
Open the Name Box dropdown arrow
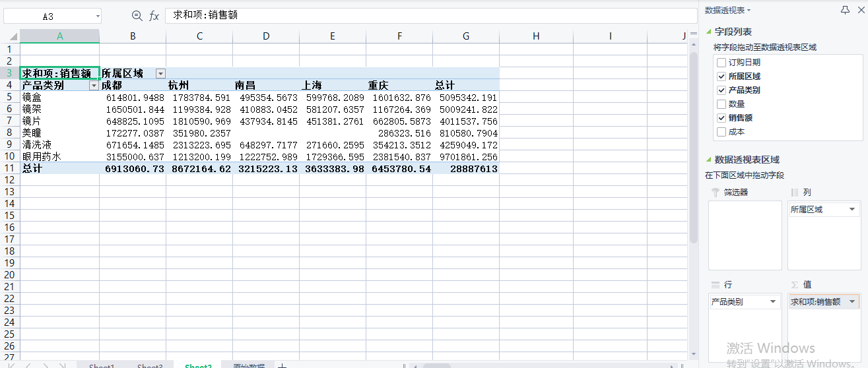point(98,16)
